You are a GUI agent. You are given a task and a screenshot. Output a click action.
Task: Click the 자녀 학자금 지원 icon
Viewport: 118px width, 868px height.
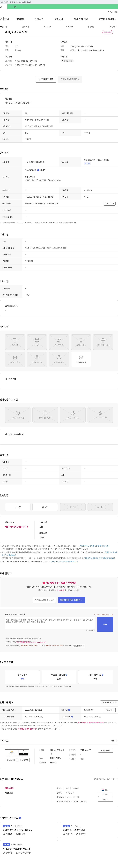(x=103, y=342)
